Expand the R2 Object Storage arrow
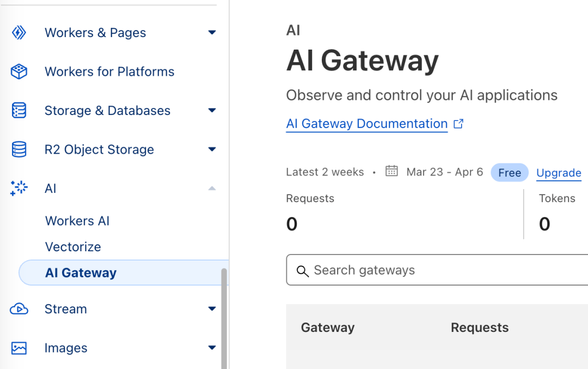This screenshot has height=369, width=588. (212, 149)
